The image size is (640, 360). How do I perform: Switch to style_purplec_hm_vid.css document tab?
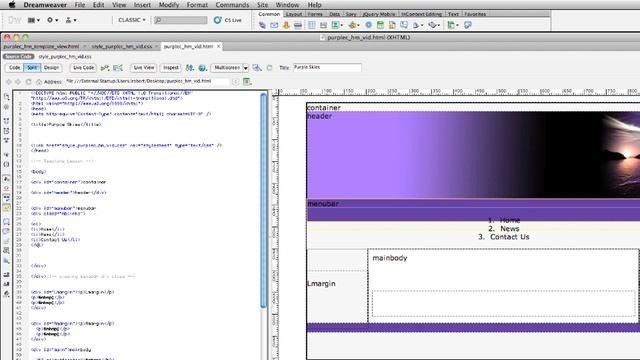point(122,47)
